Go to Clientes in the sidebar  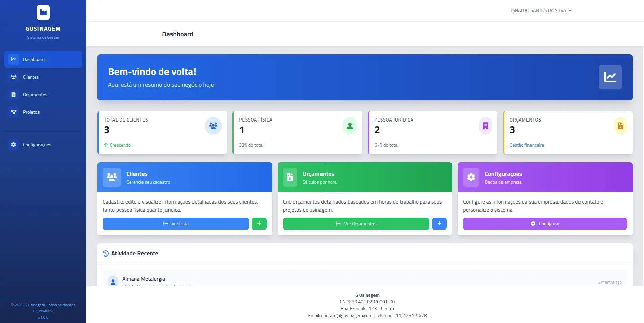tap(31, 77)
